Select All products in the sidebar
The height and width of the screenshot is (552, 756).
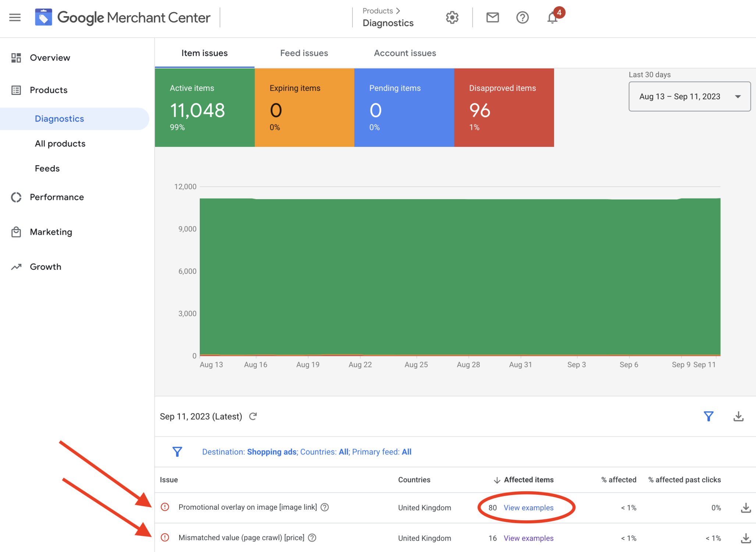tap(60, 144)
